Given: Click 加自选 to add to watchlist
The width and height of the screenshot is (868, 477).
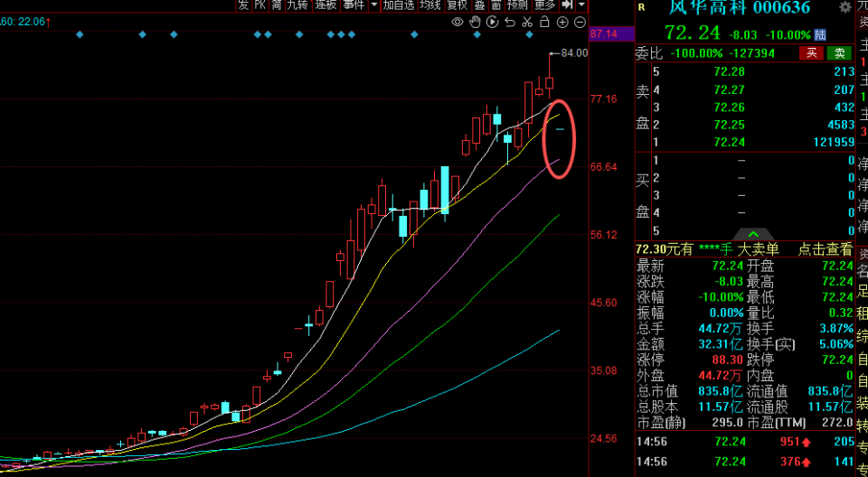Looking at the screenshot, I should [x=399, y=5].
